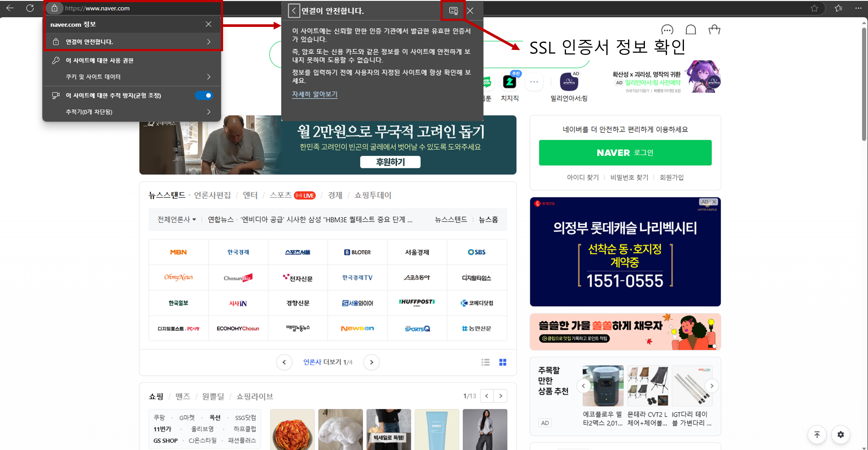The height and width of the screenshot is (450, 868).
Task: Open page settings gear icon
Action: (x=841, y=434)
